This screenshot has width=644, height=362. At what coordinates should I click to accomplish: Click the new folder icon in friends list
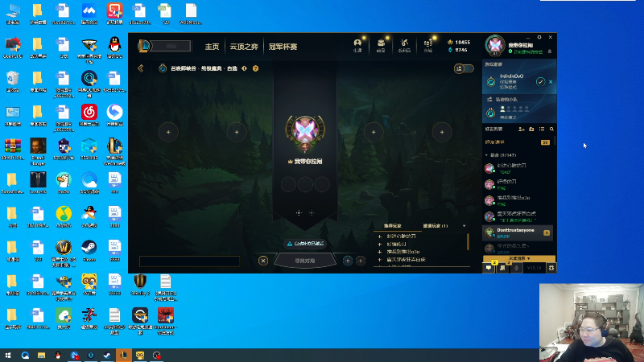pyautogui.click(x=531, y=130)
